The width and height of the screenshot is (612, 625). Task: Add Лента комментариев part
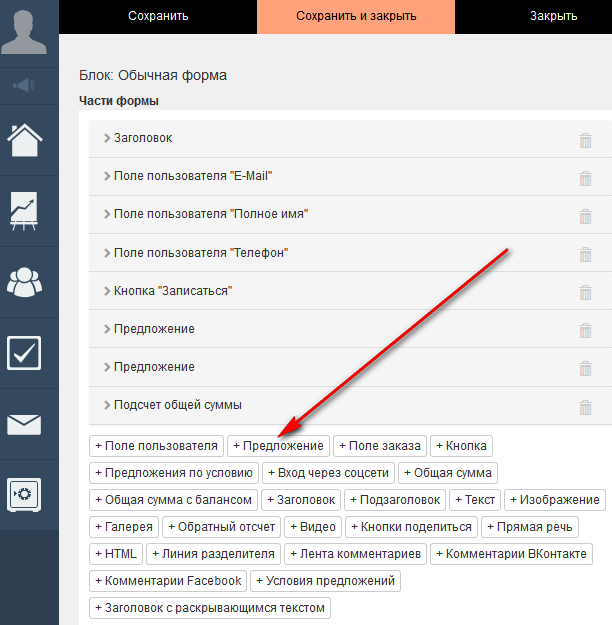[x=356, y=554]
